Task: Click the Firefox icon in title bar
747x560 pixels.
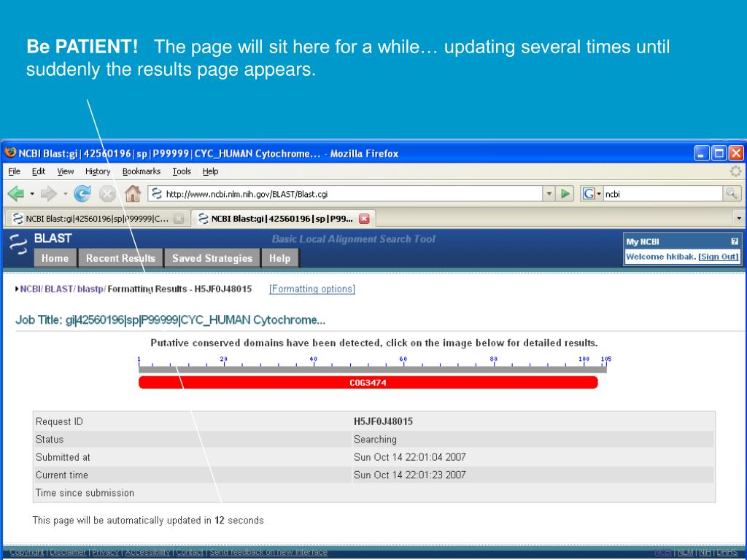Action: point(10,152)
